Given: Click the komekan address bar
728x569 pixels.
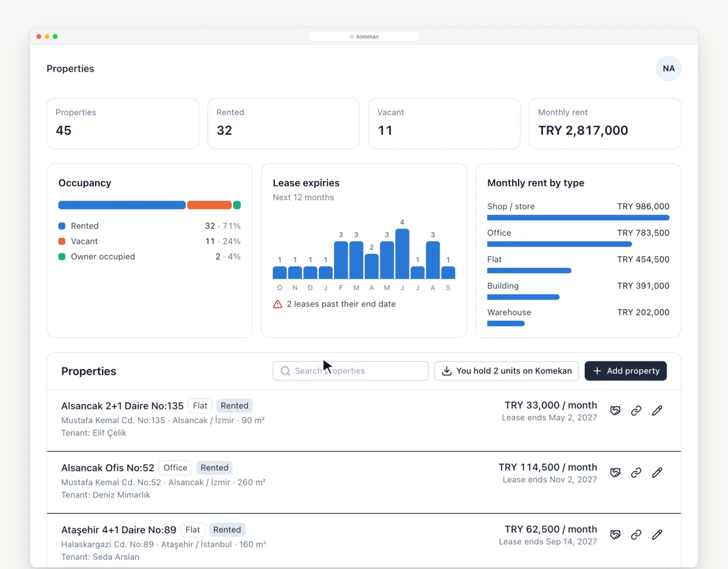Looking at the screenshot, I should 364,36.
